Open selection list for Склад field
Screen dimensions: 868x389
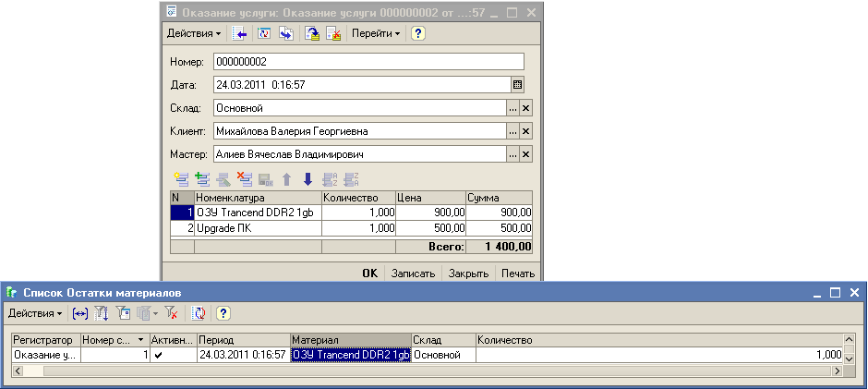coord(513,108)
